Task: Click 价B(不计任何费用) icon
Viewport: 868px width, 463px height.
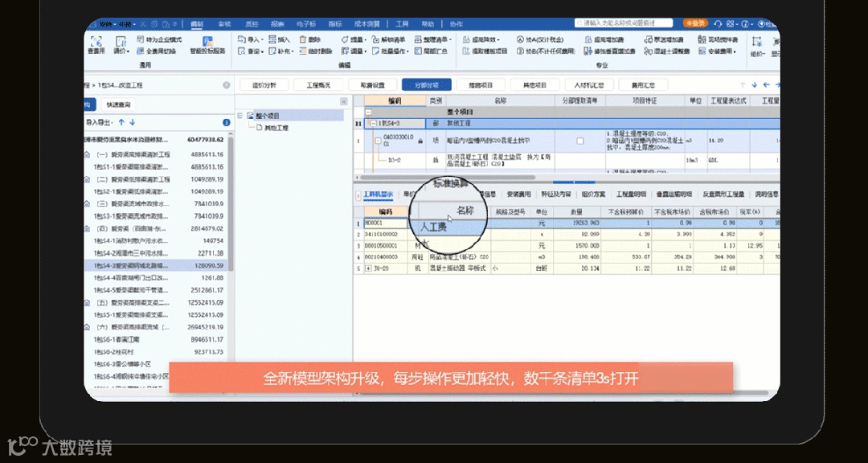Action: tap(520, 51)
